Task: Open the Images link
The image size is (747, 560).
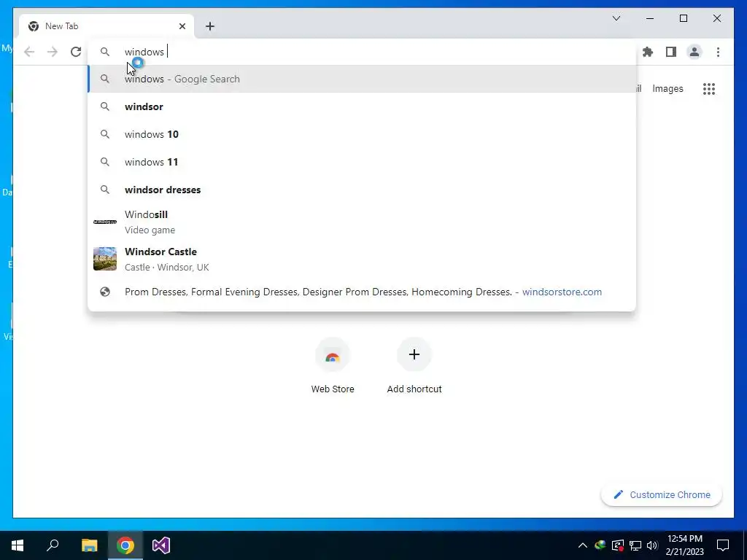Action: pos(667,88)
